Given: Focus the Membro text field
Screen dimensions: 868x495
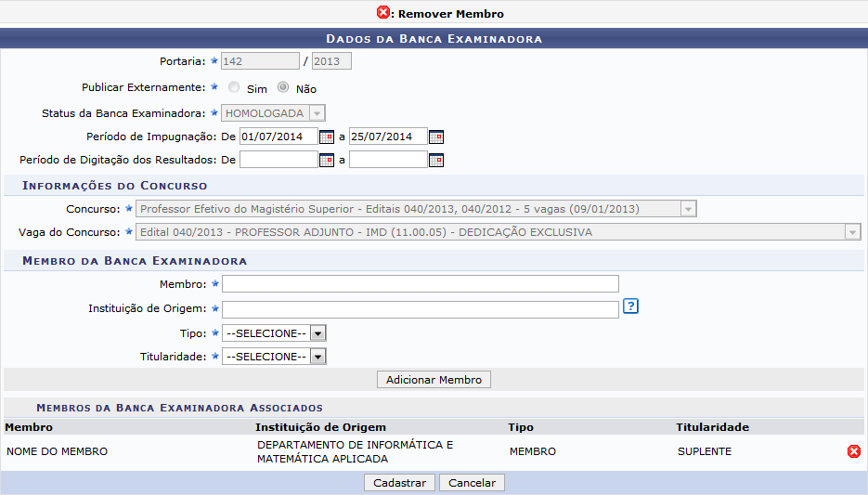Looking at the screenshot, I should tap(420, 284).
